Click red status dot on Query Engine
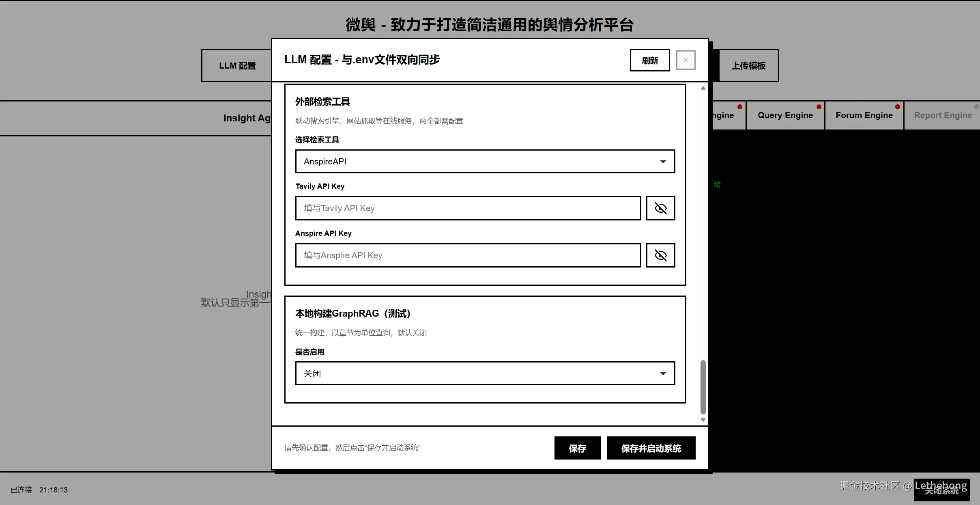Image resolution: width=980 pixels, height=505 pixels. [x=819, y=107]
